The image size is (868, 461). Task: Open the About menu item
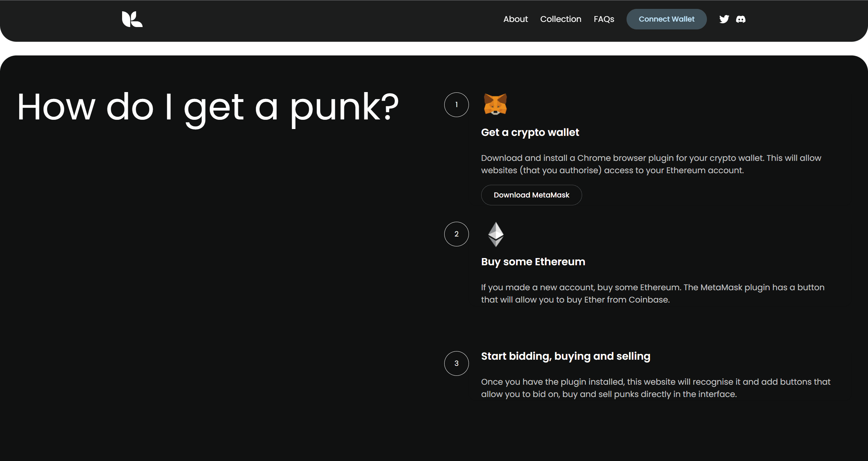[515, 19]
